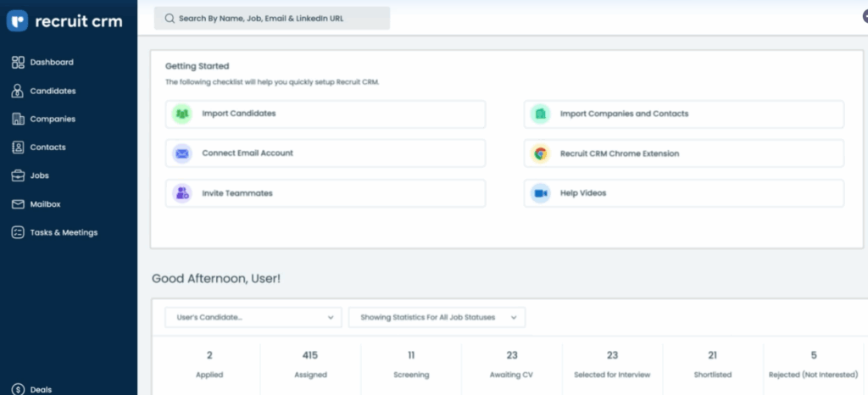Viewport: 868px width, 395px height.
Task: Click the purple Invite Teammates icon
Action: [x=181, y=193]
